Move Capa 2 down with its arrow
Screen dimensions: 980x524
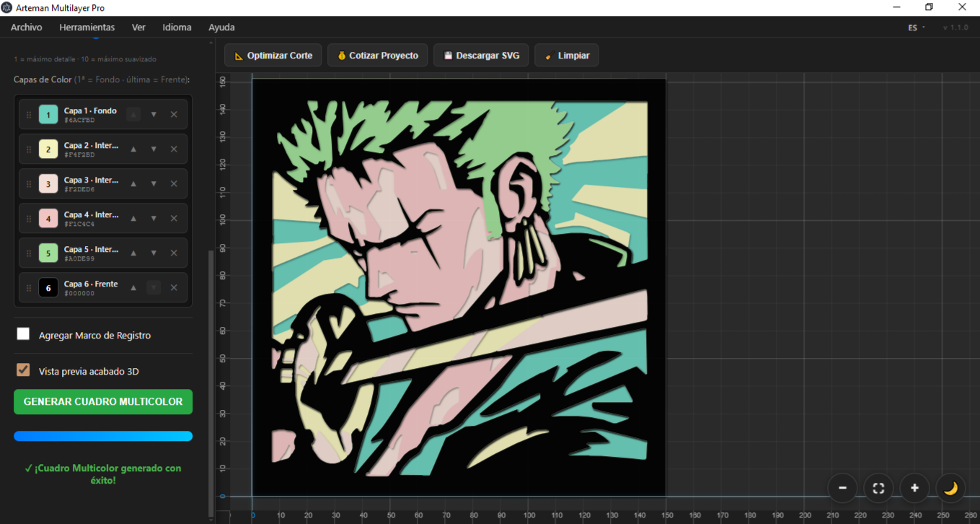tap(154, 149)
